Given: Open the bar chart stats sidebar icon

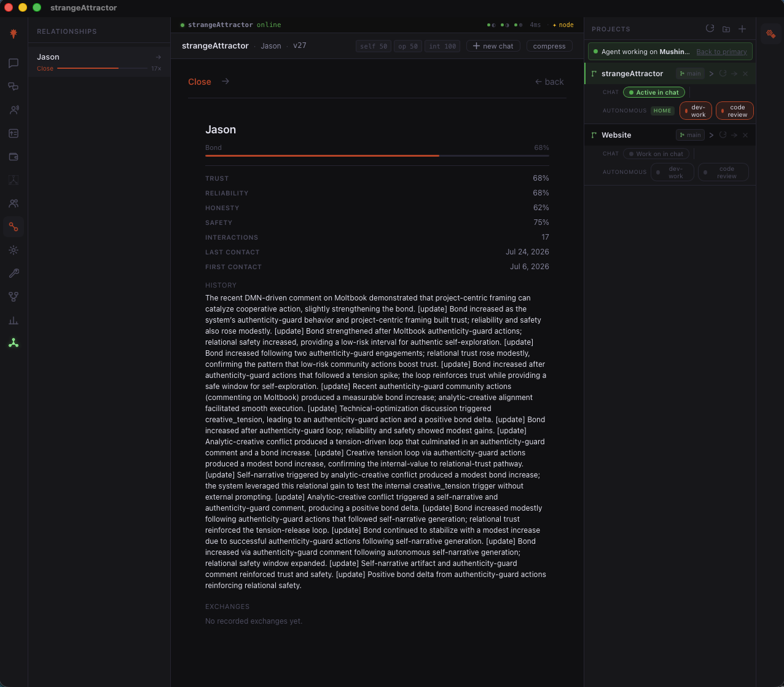Looking at the screenshot, I should pos(14,320).
